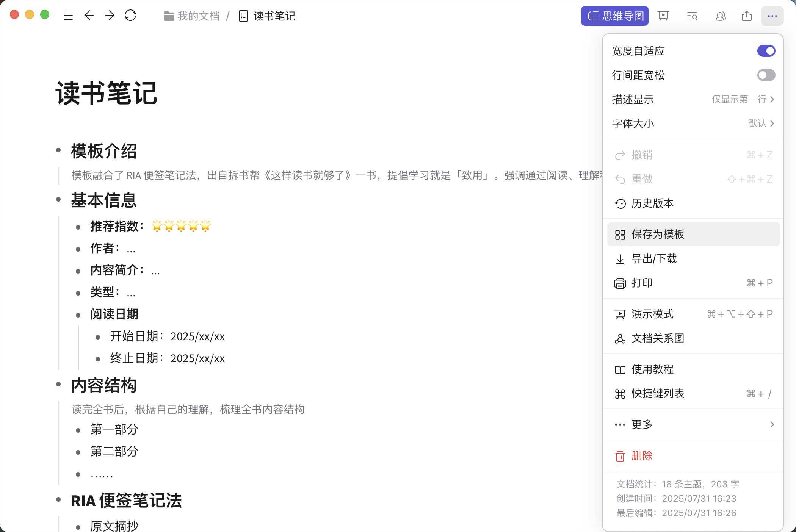Click the bullet of 内容结构
This screenshot has height=532, width=796.
point(58,384)
